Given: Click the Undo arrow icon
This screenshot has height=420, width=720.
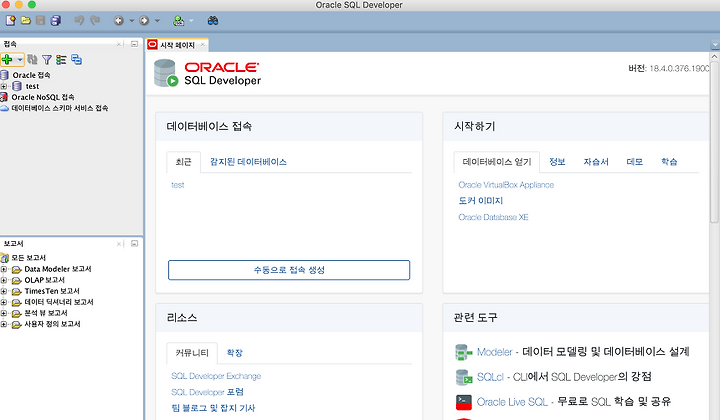Looking at the screenshot, I should pos(79,20).
